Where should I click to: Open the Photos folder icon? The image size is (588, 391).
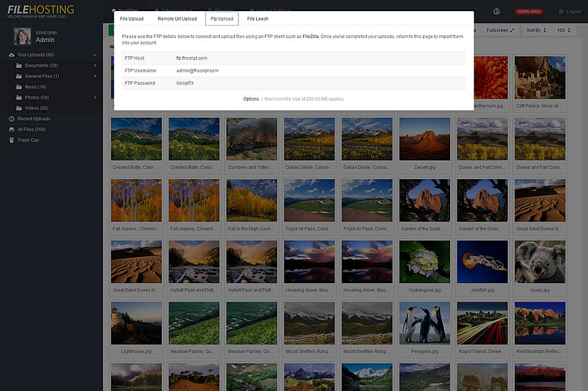click(x=19, y=97)
